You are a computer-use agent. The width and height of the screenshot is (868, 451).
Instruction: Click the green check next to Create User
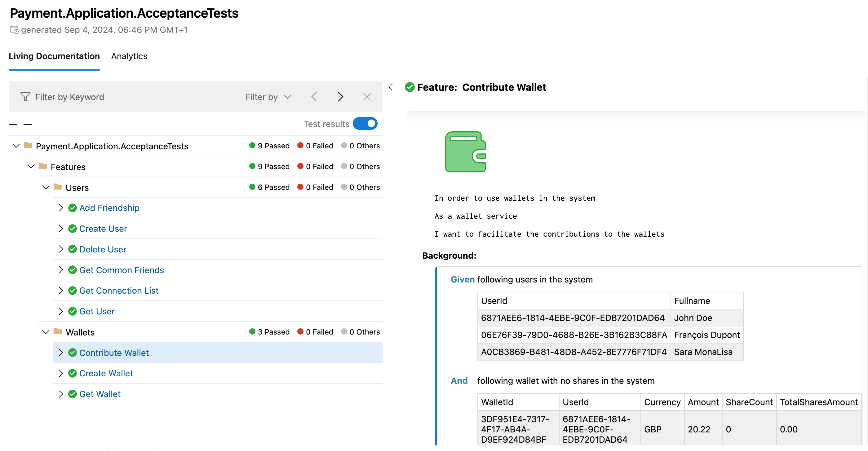73,229
